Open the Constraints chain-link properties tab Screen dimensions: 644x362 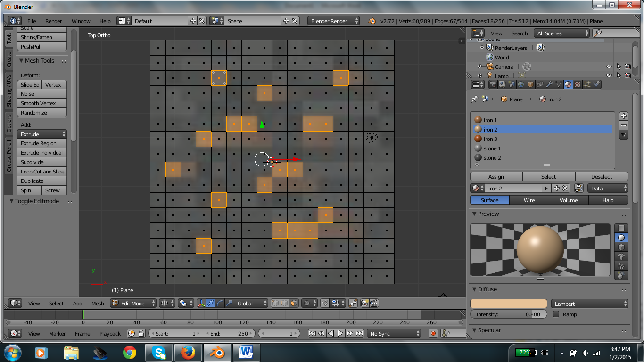[540, 84]
